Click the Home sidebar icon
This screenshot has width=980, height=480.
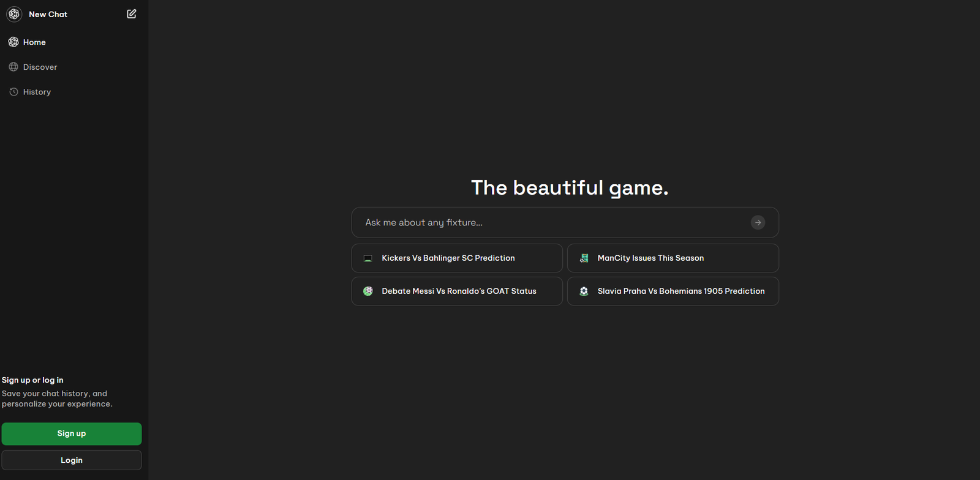[x=13, y=42]
